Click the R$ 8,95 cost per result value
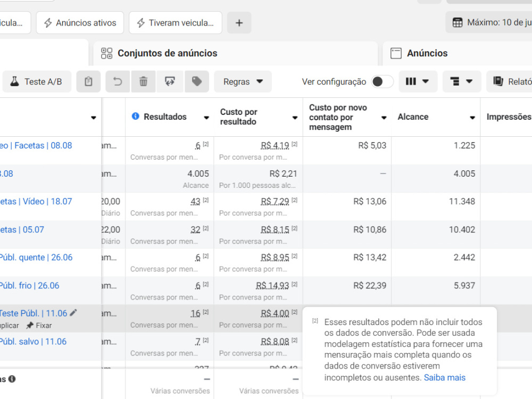Viewport: 532px width, 399px height. click(275, 257)
